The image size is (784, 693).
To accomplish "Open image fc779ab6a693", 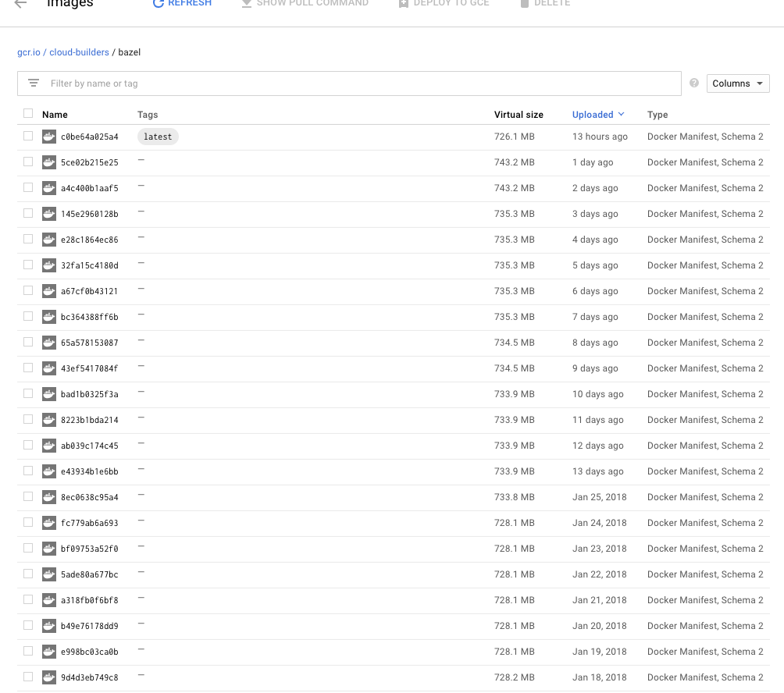I will click(x=90, y=523).
